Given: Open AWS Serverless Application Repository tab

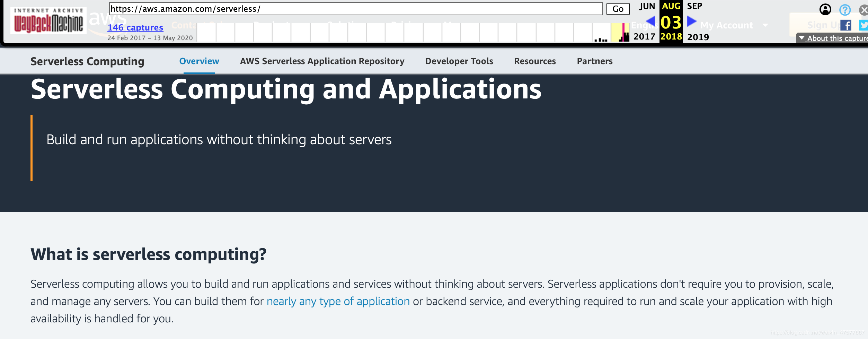Looking at the screenshot, I should pos(322,61).
